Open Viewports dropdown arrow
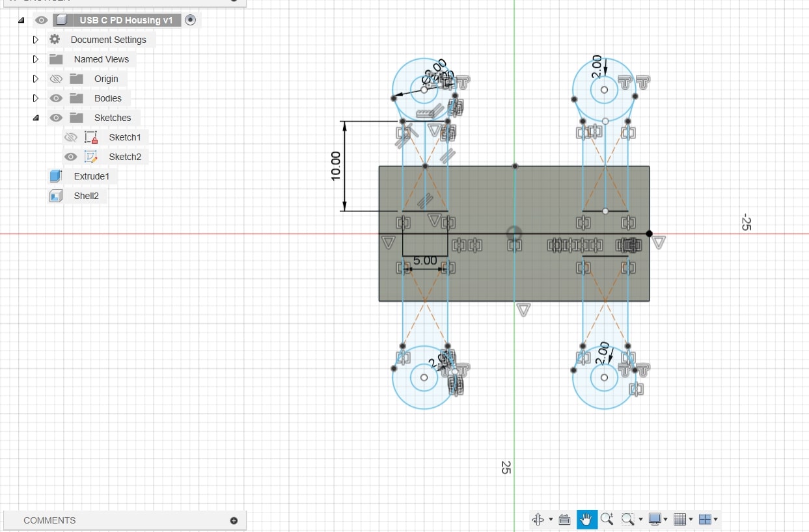809x532 pixels. pyautogui.click(x=715, y=520)
